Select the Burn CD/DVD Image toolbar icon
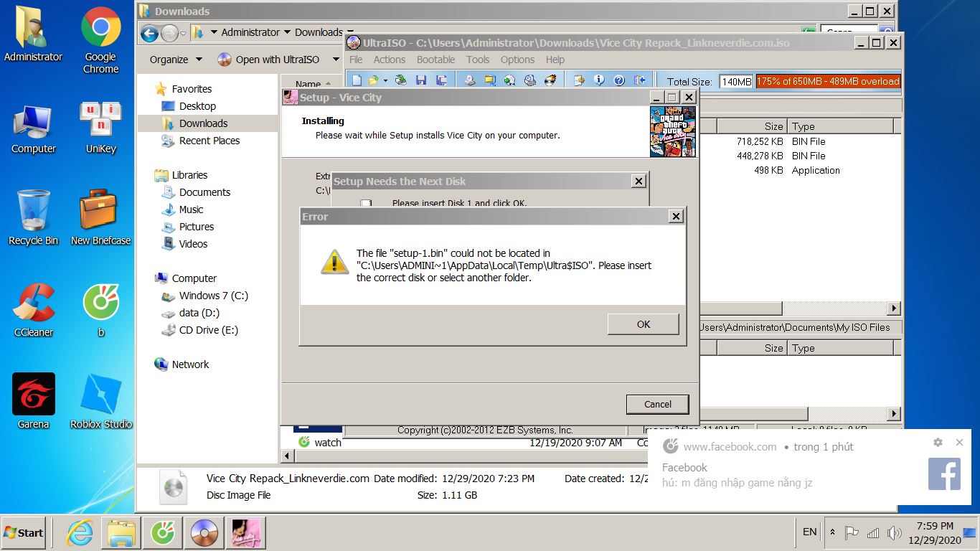The height and width of the screenshot is (551, 980). pyautogui.click(x=550, y=80)
